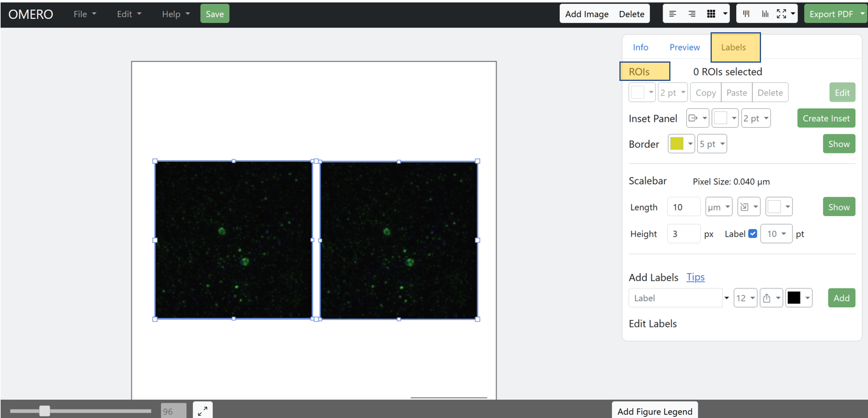This screenshot has height=418, width=868.
Task: Click the Label text input field
Action: [x=675, y=298]
